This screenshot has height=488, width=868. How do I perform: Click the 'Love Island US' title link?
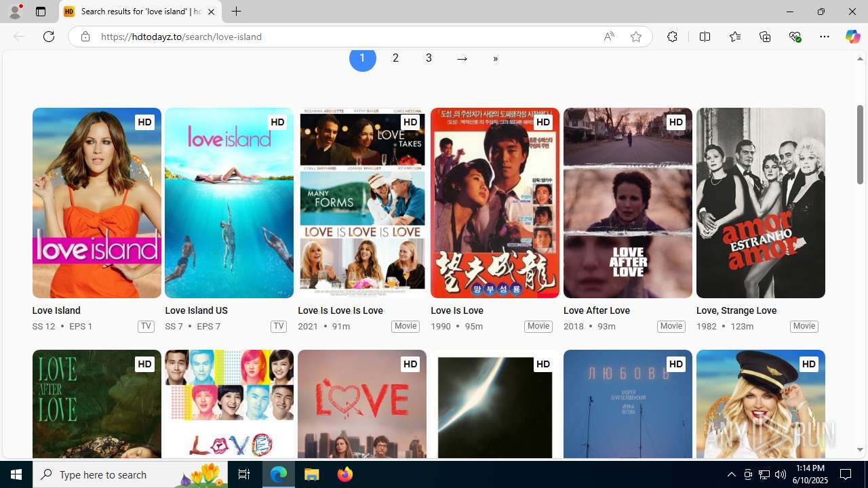[x=196, y=310]
